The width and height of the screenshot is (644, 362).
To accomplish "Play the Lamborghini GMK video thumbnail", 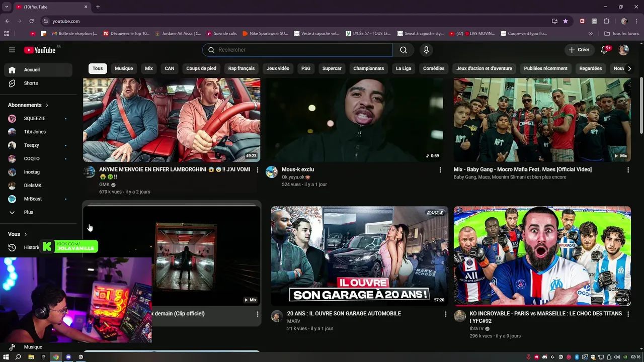I will coord(172,120).
